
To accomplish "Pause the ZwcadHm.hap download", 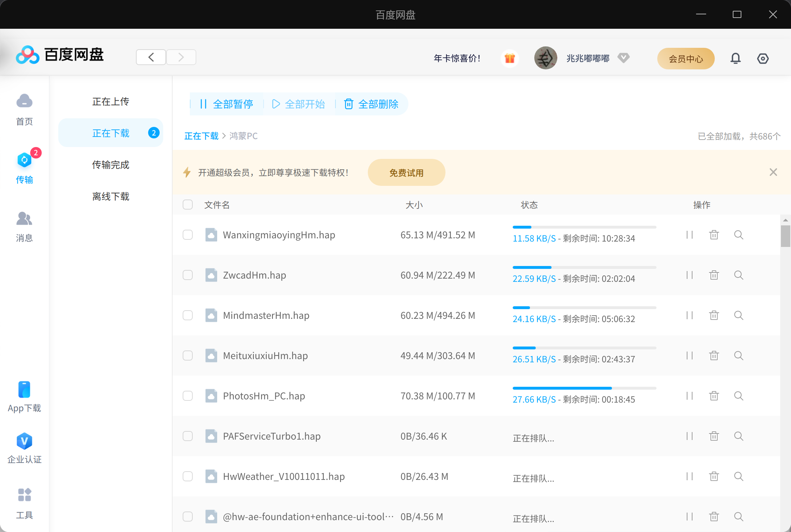I will pos(689,275).
